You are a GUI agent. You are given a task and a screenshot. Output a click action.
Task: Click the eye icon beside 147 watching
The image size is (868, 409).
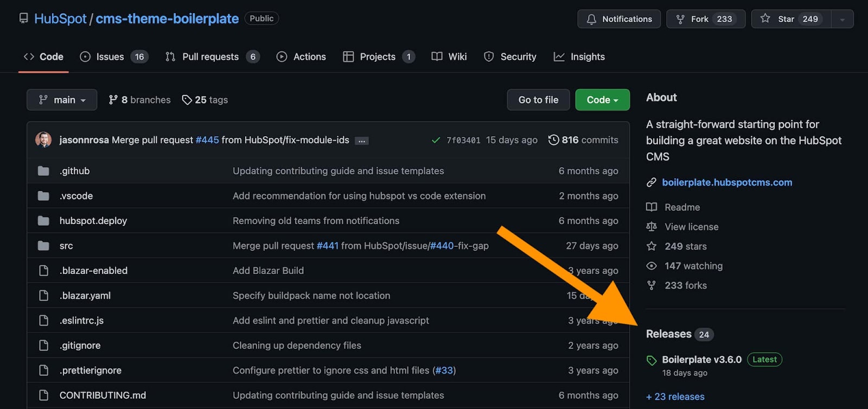[652, 266]
